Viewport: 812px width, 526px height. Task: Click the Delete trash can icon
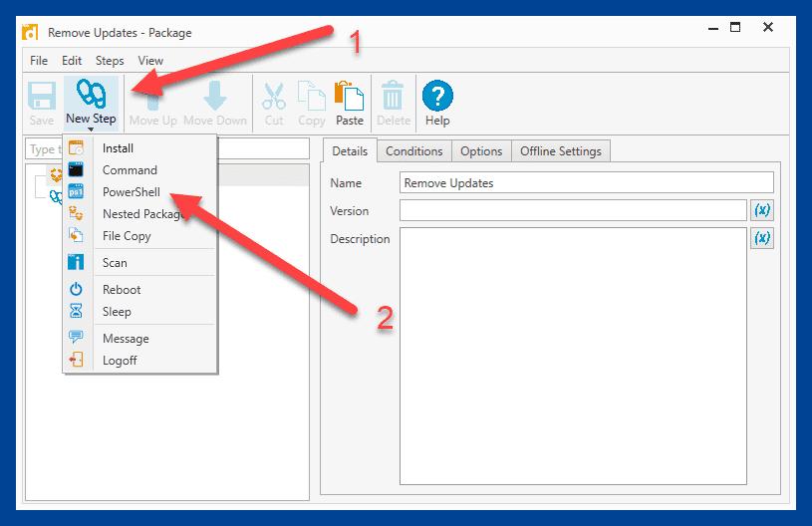(x=393, y=96)
